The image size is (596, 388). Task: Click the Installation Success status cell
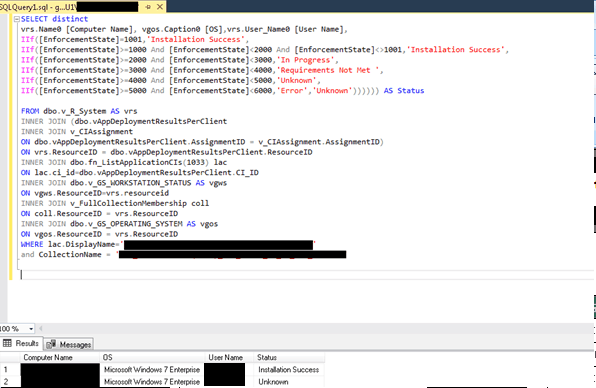288,369
